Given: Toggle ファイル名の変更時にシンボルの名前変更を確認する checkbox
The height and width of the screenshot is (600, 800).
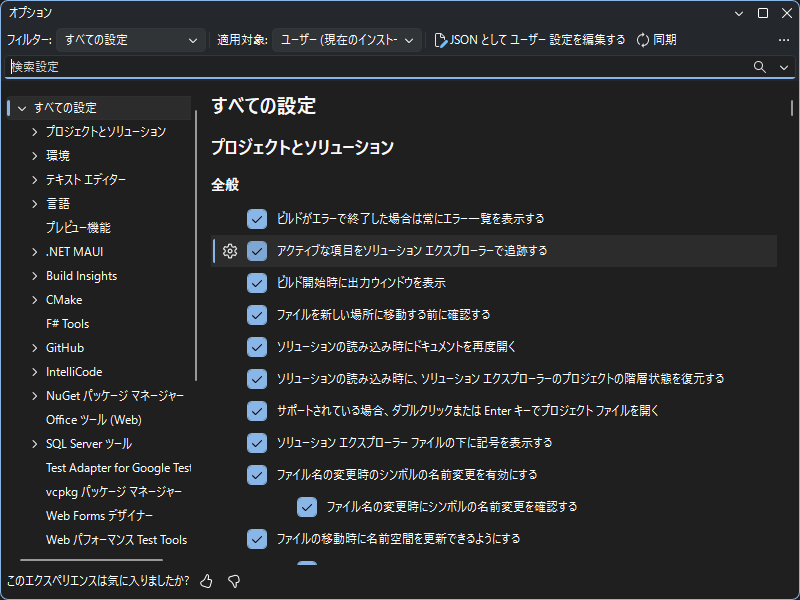Looking at the screenshot, I should 307,507.
